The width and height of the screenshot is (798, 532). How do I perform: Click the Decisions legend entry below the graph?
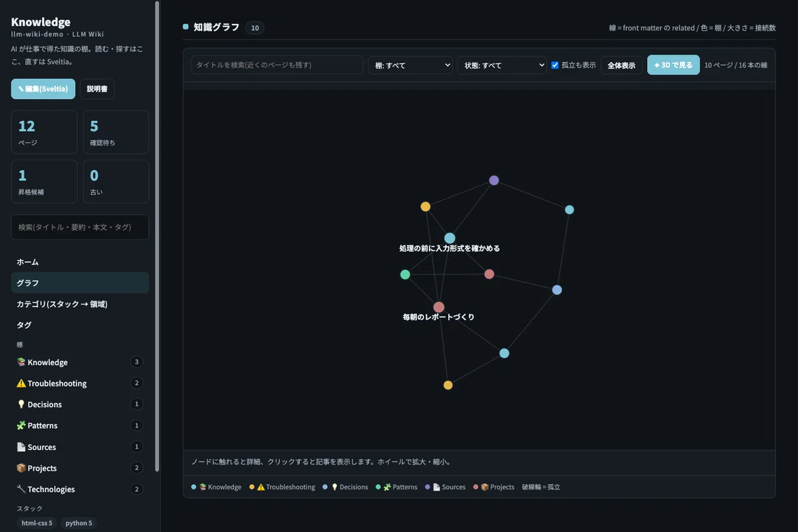[x=345, y=487]
